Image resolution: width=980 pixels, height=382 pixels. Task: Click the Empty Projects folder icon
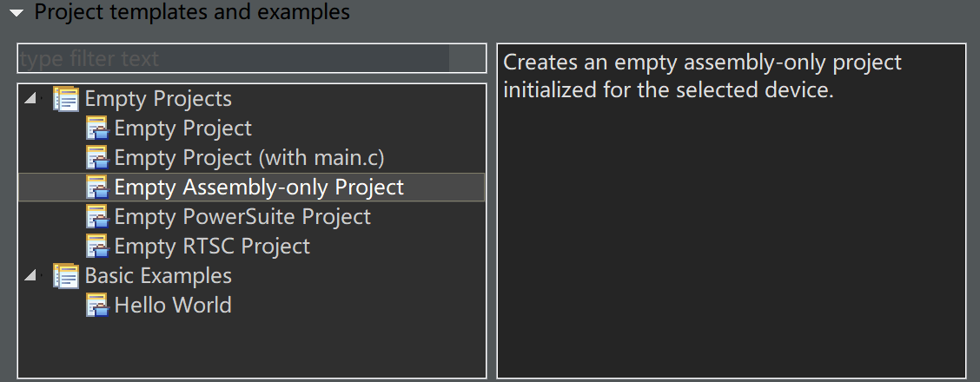pos(66,99)
